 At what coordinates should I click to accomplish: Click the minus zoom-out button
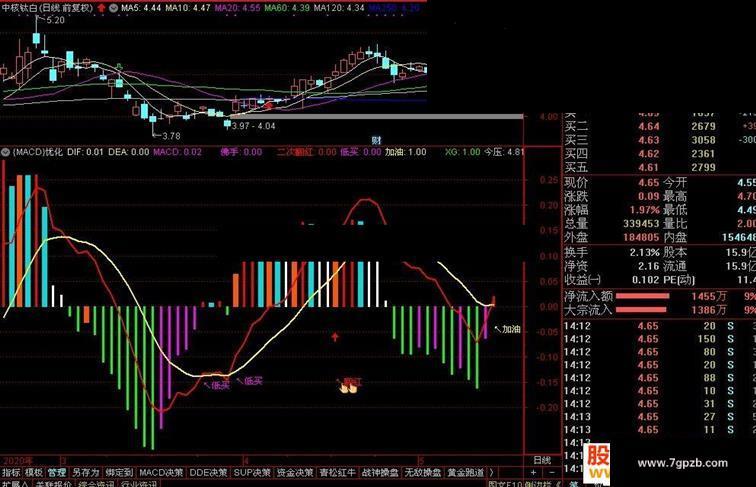point(552,473)
